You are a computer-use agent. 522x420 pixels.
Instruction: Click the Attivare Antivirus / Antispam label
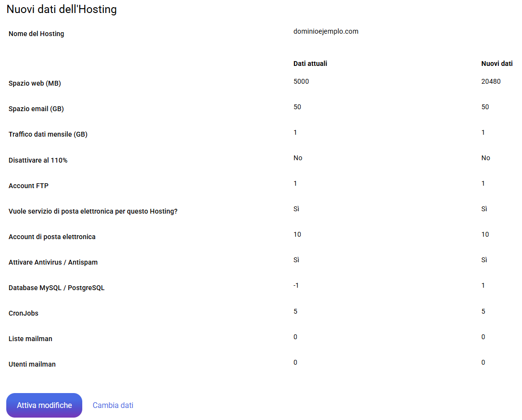(53, 262)
